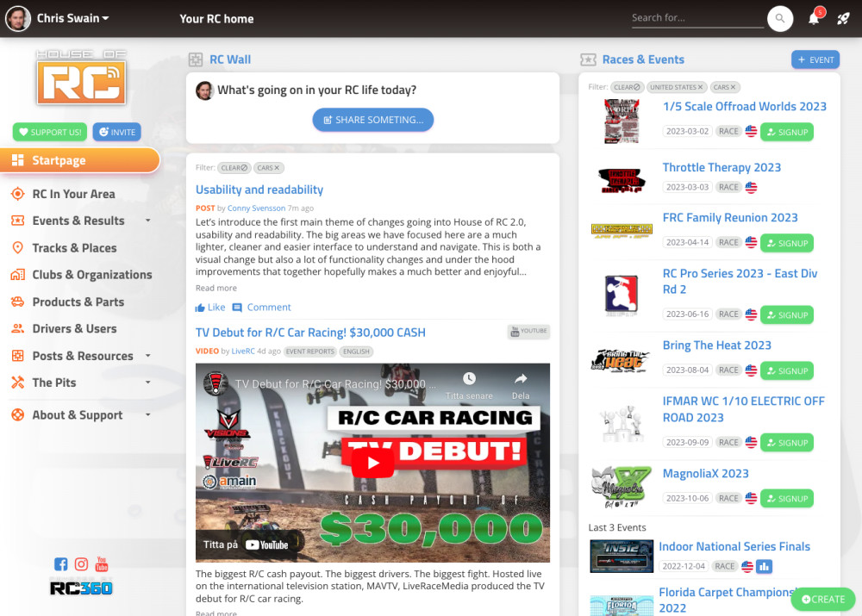This screenshot has height=616, width=862.
Task: Sign up for MagnoliaX 2023
Action: 787,499
